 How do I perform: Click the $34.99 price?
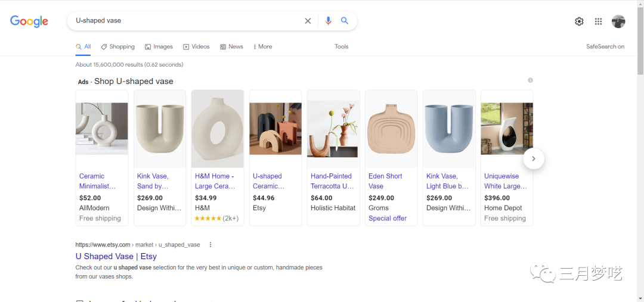[x=206, y=198]
